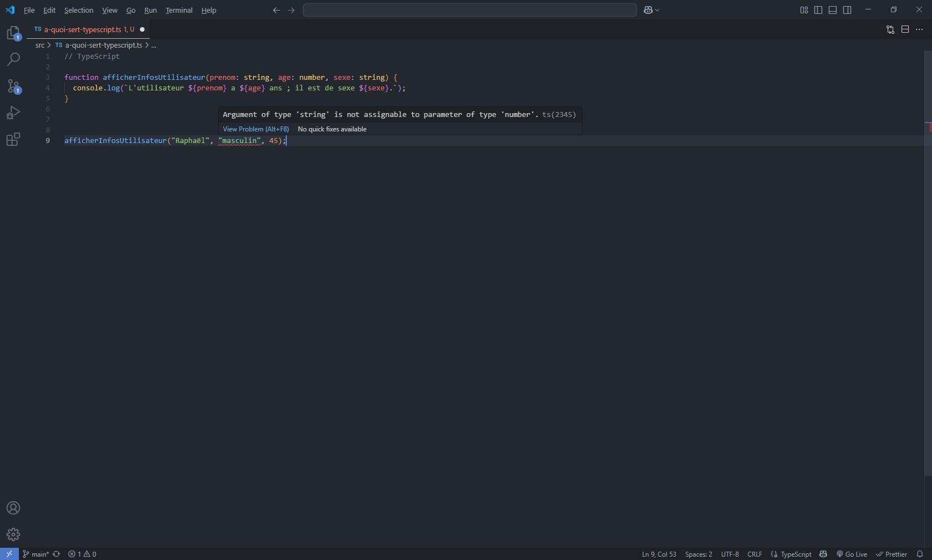Open the remote window indicator
Screen dimensions: 932x560
9,554
